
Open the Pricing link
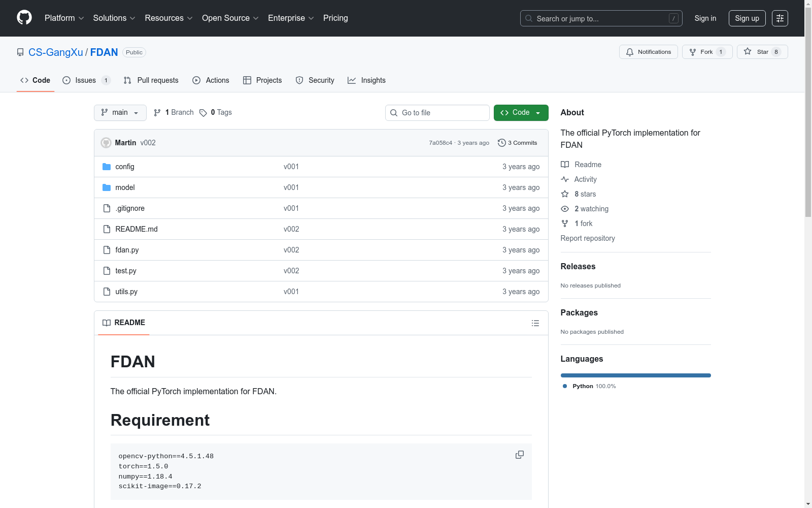[x=335, y=18]
